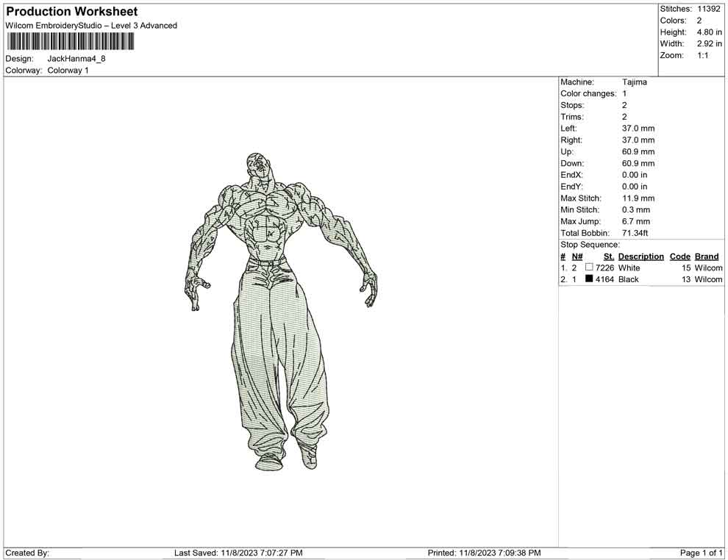728x560 pixels.
Task: Click the 'White' description in stop sequence
Action: [629, 268]
